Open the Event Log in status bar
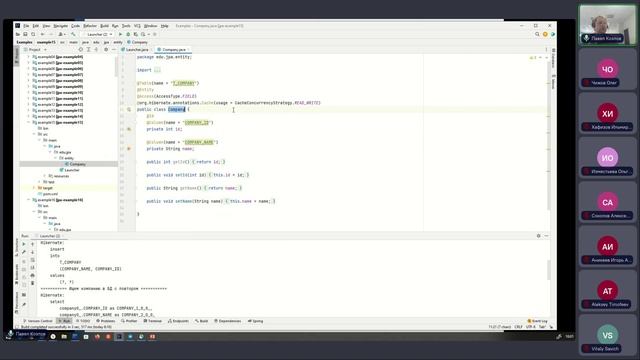The image size is (640, 360). tap(538, 321)
